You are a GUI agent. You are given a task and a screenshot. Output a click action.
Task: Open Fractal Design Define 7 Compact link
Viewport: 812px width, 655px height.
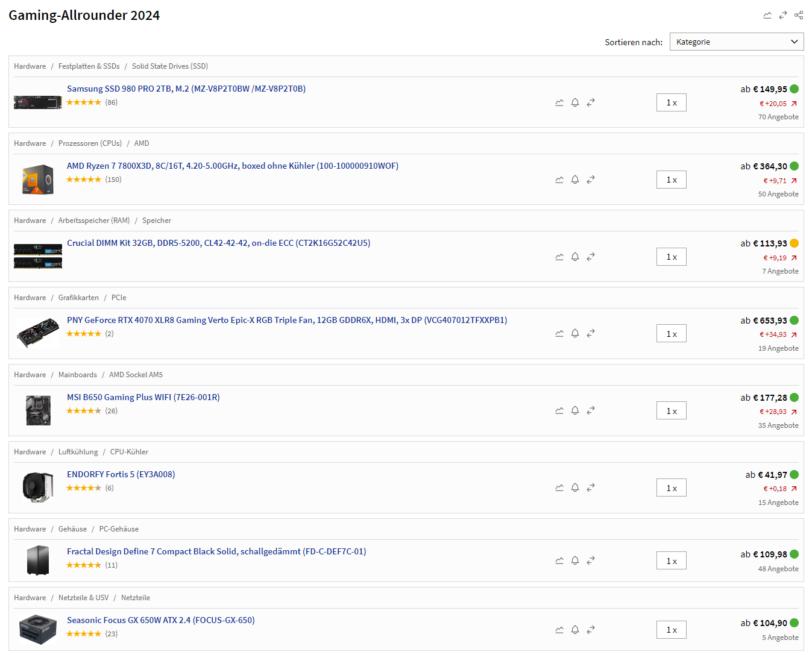(x=216, y=551)
